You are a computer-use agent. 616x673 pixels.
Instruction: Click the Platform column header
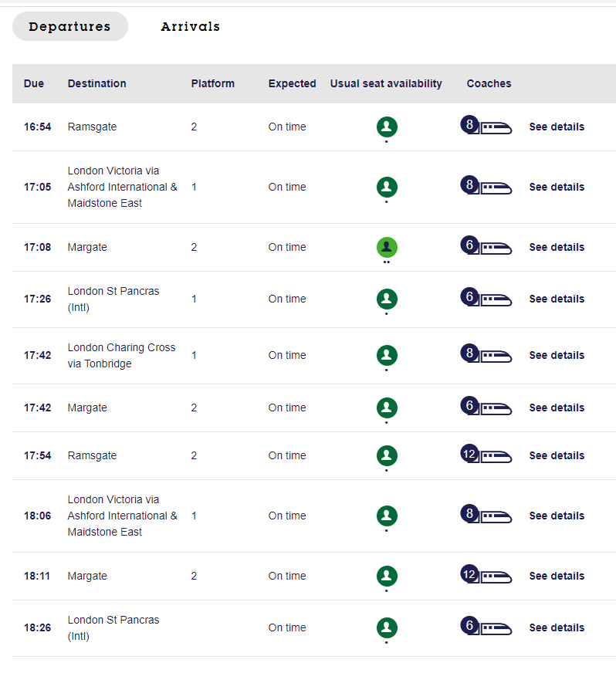(x=213, y=83)
